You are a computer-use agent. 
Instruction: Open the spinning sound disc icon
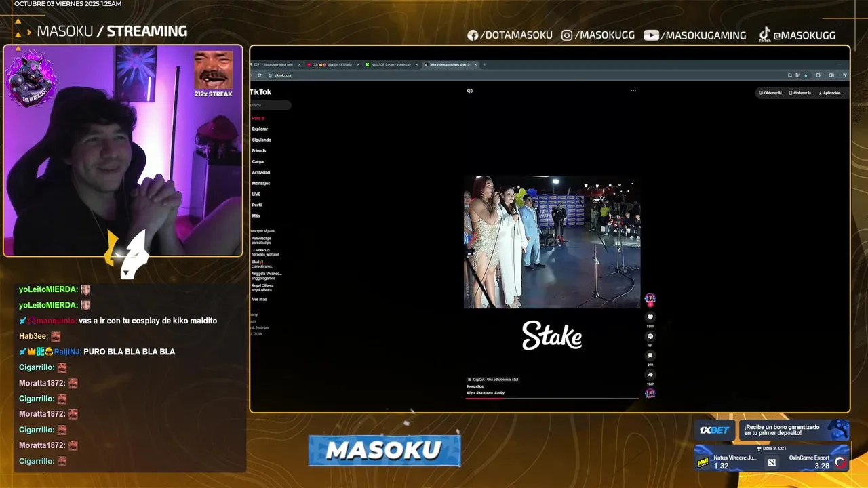click(650, 393)
